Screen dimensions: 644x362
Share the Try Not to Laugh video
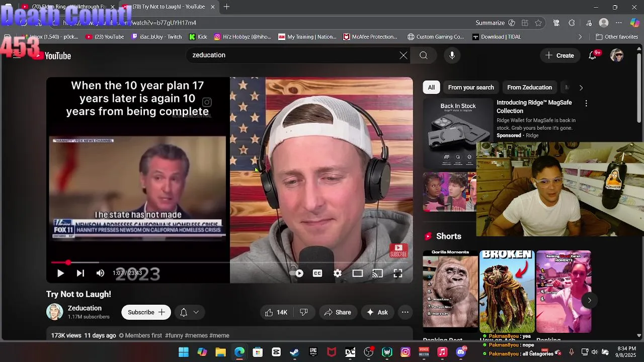coord(338,312)
